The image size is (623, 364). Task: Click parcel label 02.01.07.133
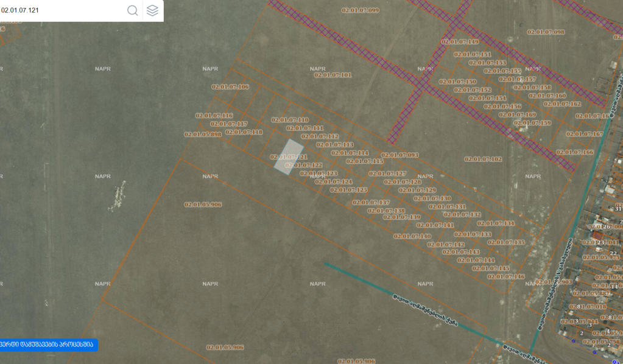coord(473,234)
